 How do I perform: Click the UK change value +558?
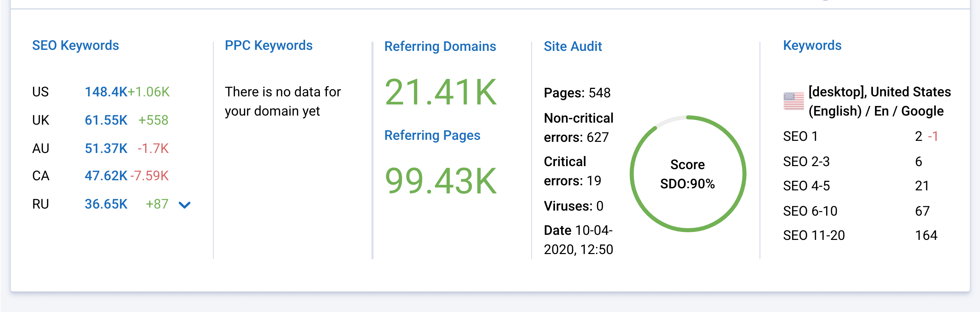point(153,120)
